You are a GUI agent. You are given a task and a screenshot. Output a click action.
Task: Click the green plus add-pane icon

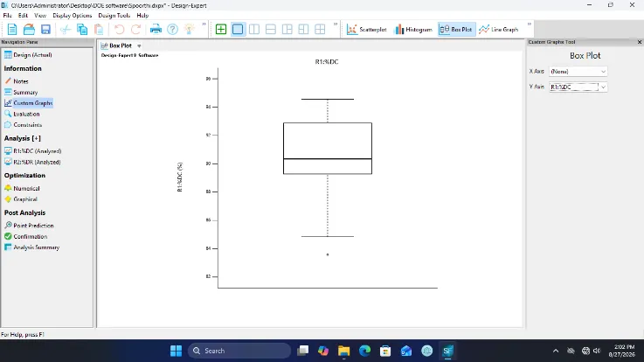pos(221,29)
